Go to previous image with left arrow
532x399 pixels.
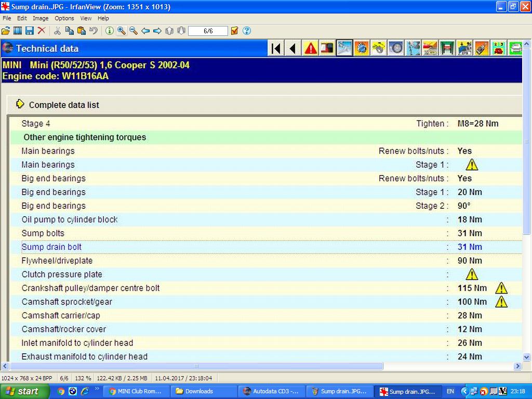pyautogui.click(x=145, y=31)
